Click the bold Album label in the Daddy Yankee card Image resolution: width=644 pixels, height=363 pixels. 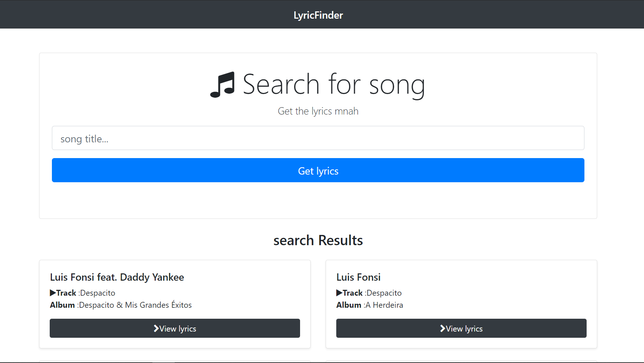click(x=62, y=305)
